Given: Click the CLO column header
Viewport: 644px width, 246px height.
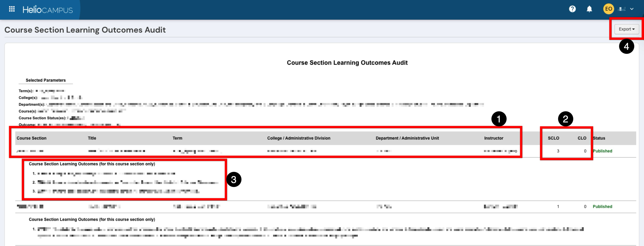Looking at the screenshot, I should [582, 138].
